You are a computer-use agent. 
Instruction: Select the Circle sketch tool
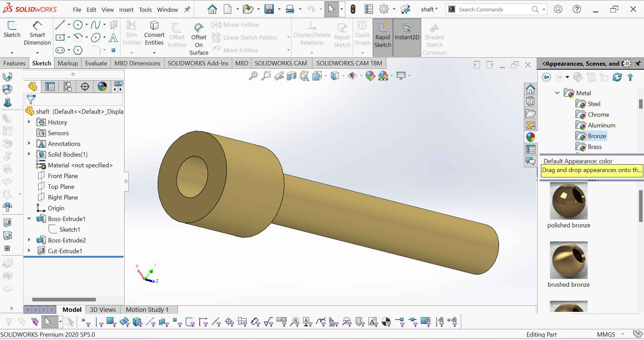pyautogui.click(x=78, y=25)
